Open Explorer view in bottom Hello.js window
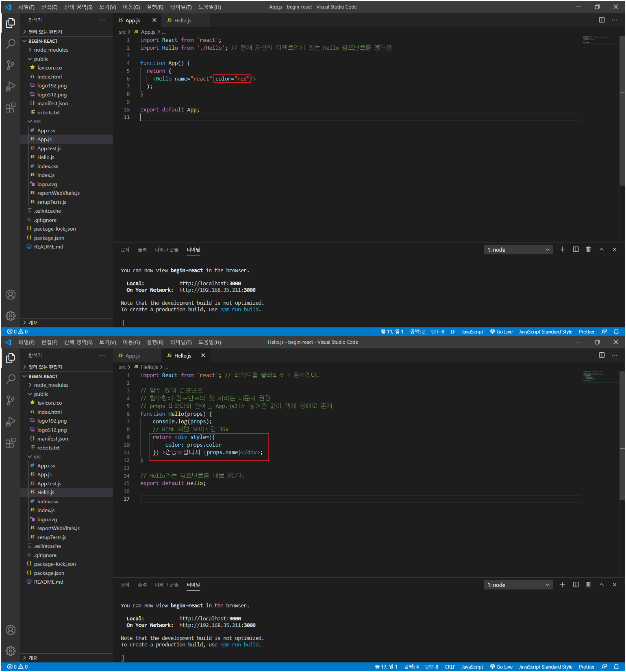 coord(11,358)
